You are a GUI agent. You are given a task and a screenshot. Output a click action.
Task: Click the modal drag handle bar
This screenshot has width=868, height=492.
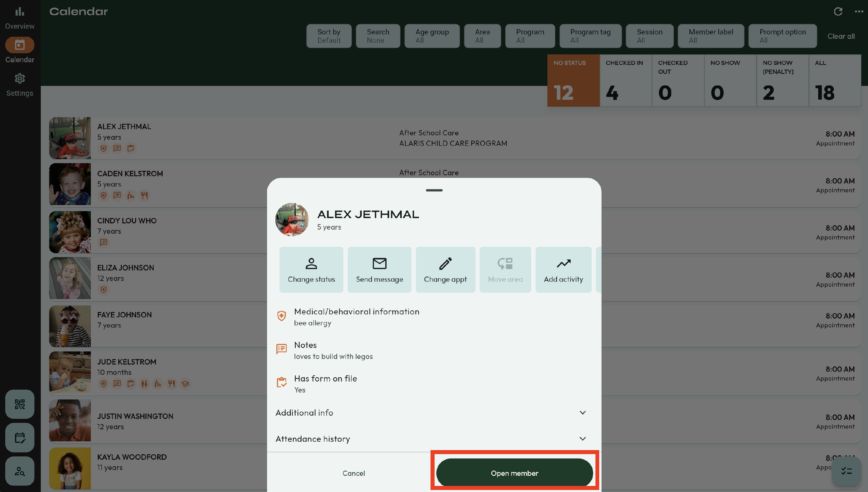[434, 190]
